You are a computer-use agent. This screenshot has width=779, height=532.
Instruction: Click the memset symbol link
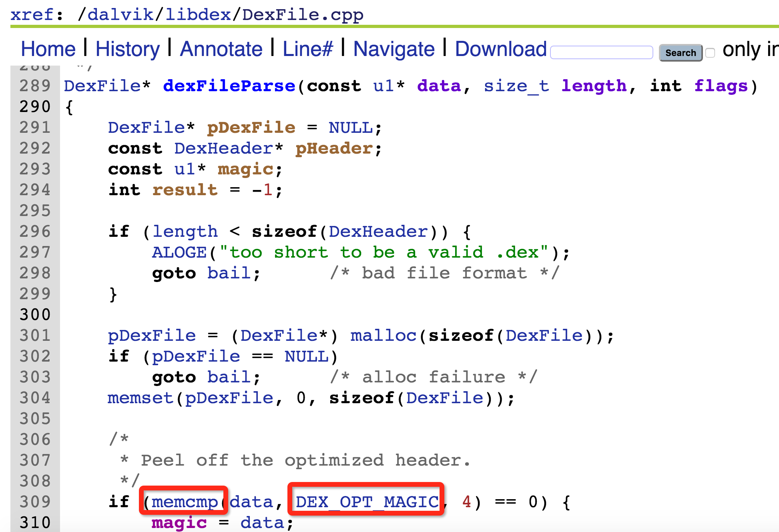140,398
